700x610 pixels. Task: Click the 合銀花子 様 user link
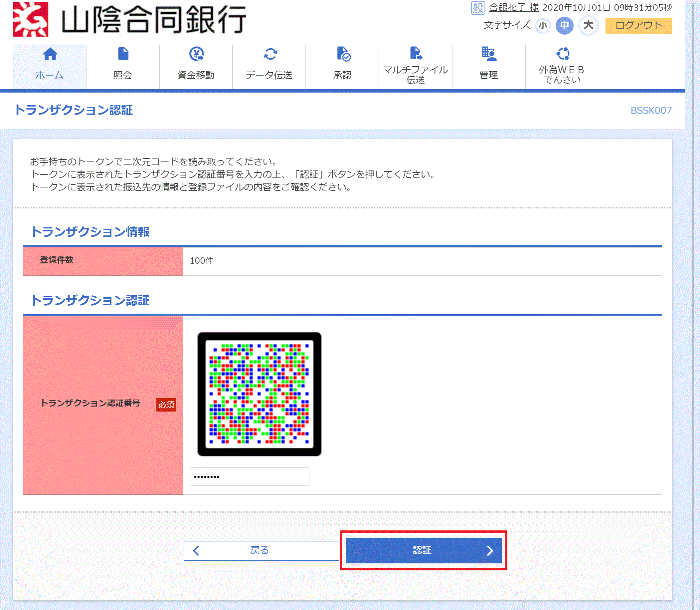coord(514,7)
